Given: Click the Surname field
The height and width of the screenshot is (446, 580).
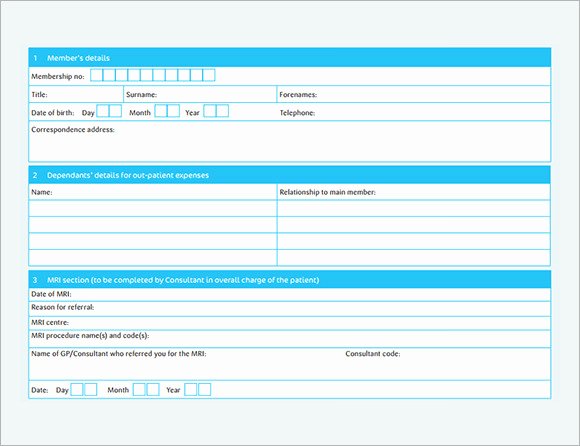Looking at the screenshot, I should click(200, 94).
